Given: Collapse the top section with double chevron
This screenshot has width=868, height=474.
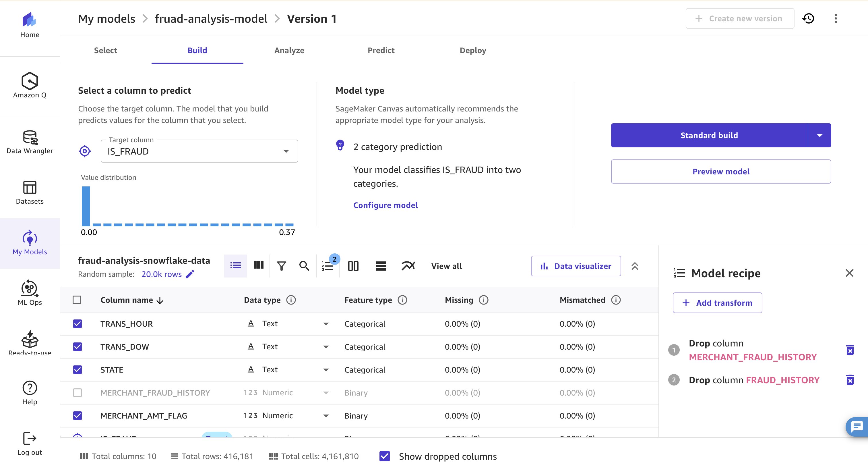Looking at the screenshot, I should pos(635,266).
